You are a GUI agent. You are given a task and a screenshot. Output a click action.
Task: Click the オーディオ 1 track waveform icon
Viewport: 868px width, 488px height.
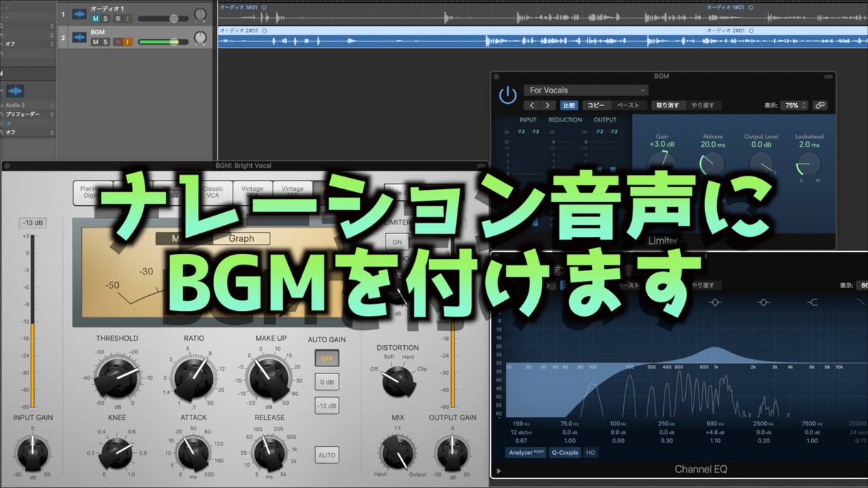(x=79, y=15)
